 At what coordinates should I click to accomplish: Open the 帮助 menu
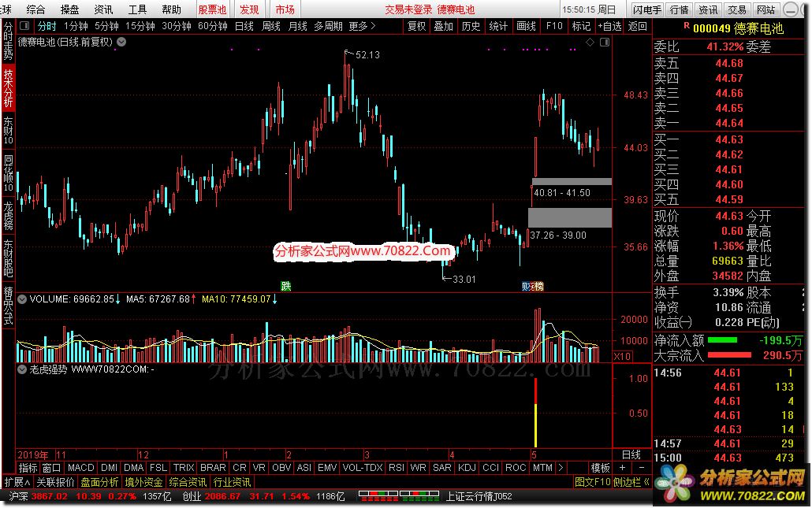pos(171,9)
